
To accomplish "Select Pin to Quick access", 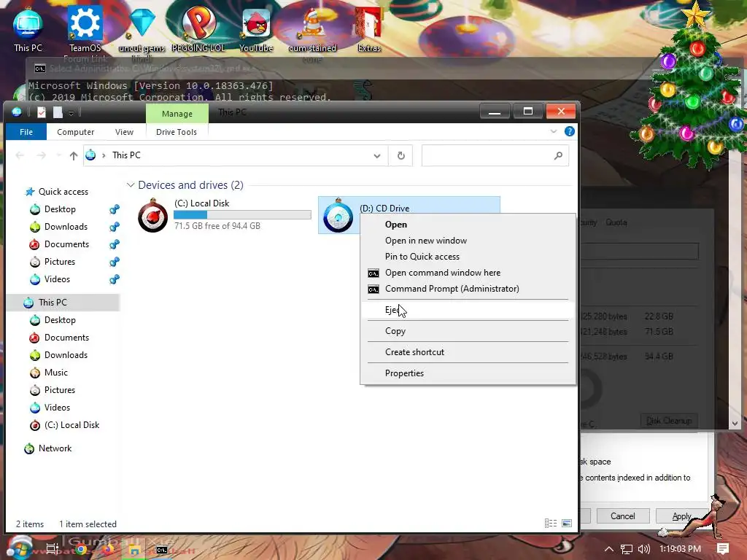I will click(468, 256).
